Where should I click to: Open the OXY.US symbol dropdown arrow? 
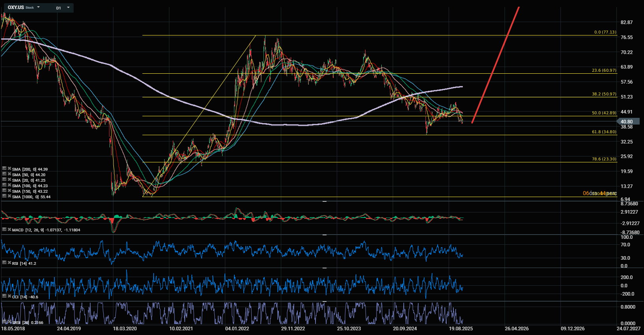(38, 7)
